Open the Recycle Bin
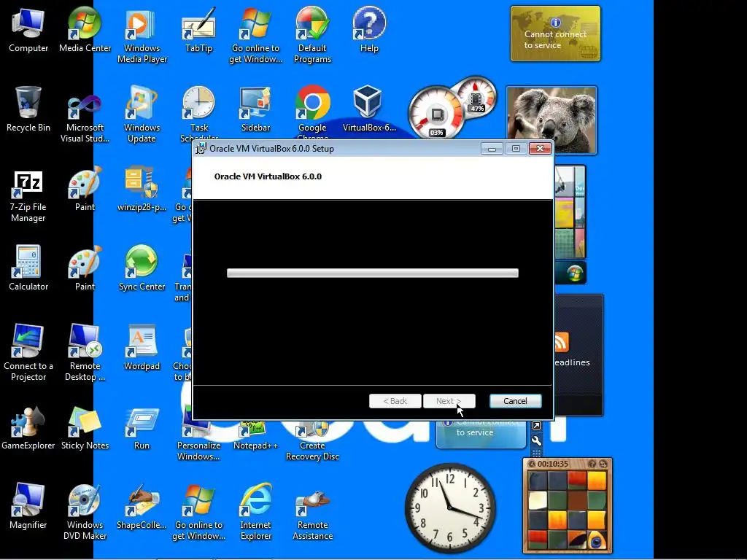The height and width of the screenshot is (560, 747). click(x=28, y=109)
